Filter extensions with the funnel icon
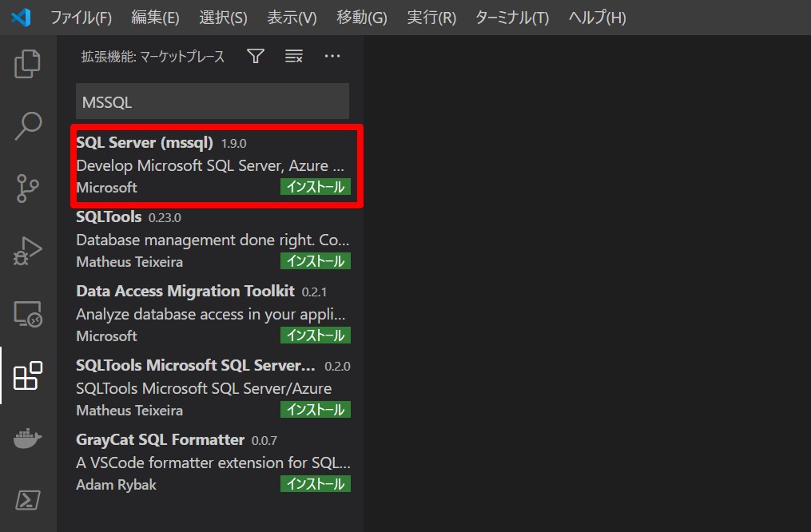This screenshot has height=532, width=811. (x=256, y=56)
